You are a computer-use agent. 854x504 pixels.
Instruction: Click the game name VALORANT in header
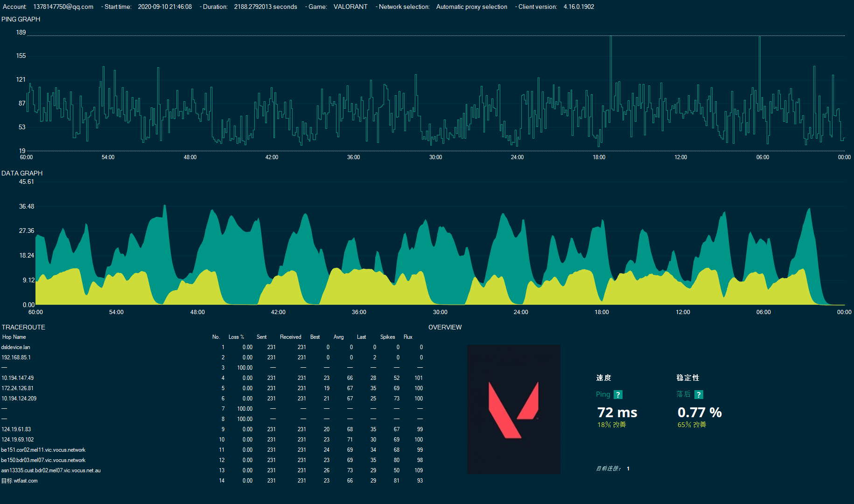pos(350,7)
